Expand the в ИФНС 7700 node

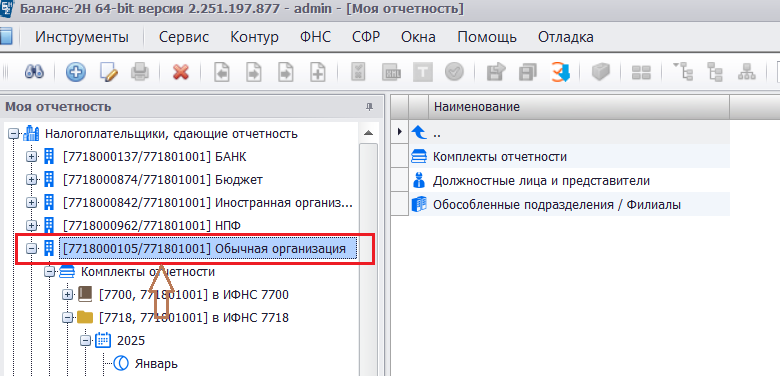tap(67, 295)
